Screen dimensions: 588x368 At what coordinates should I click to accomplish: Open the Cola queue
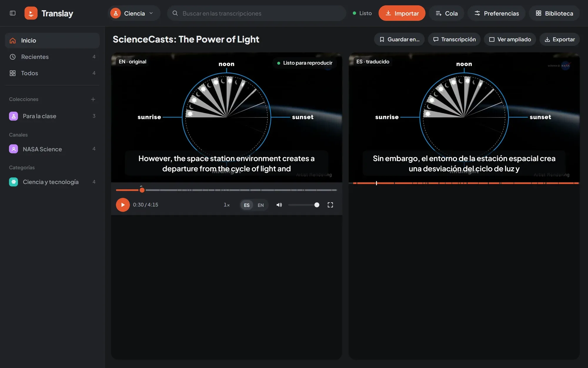pyautogui.click(x=446, y=13)
